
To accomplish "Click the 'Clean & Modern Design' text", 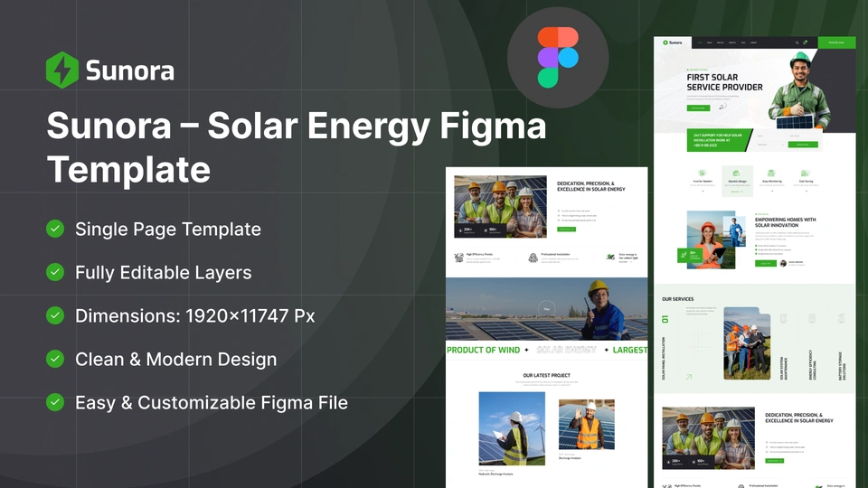I will 176,359.
